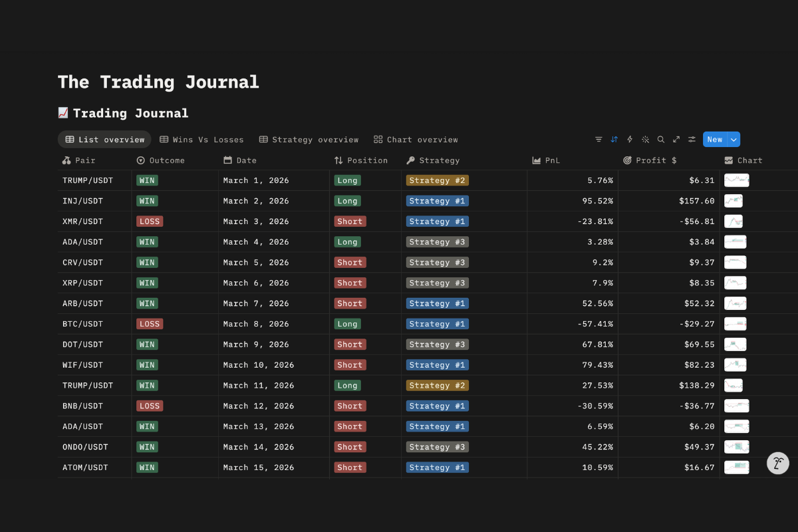Click Short tag in CRV/USDT row
The width and height of the screenshot is (798, 532).
[350, 262]
